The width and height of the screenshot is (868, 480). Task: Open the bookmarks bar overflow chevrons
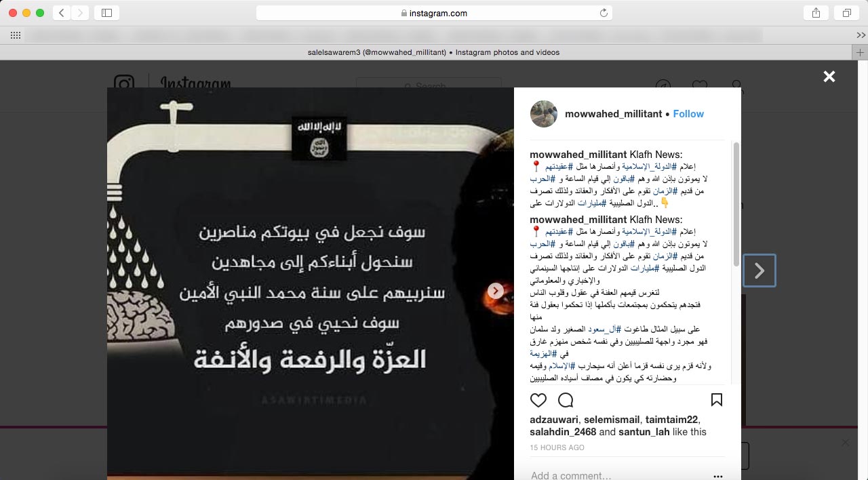pyautogui.click(x=861, y=35)
